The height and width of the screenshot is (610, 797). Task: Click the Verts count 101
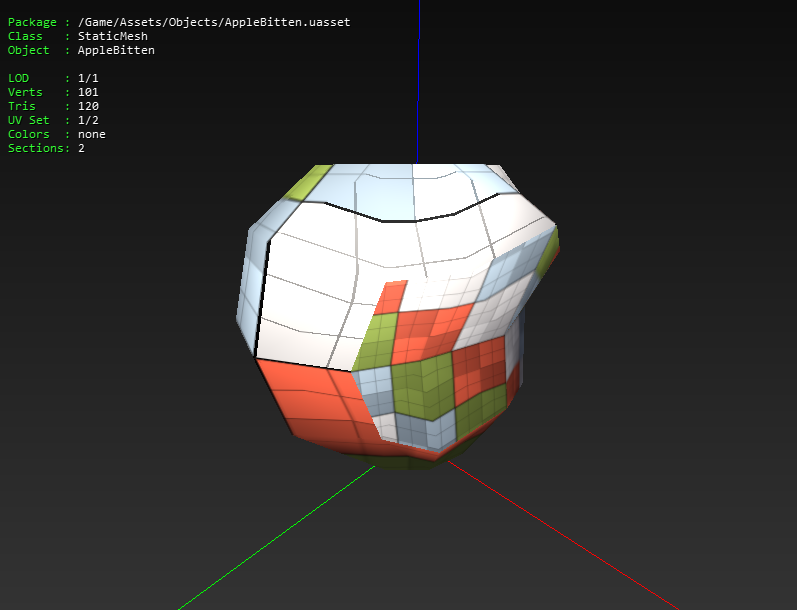pos(88,92)
